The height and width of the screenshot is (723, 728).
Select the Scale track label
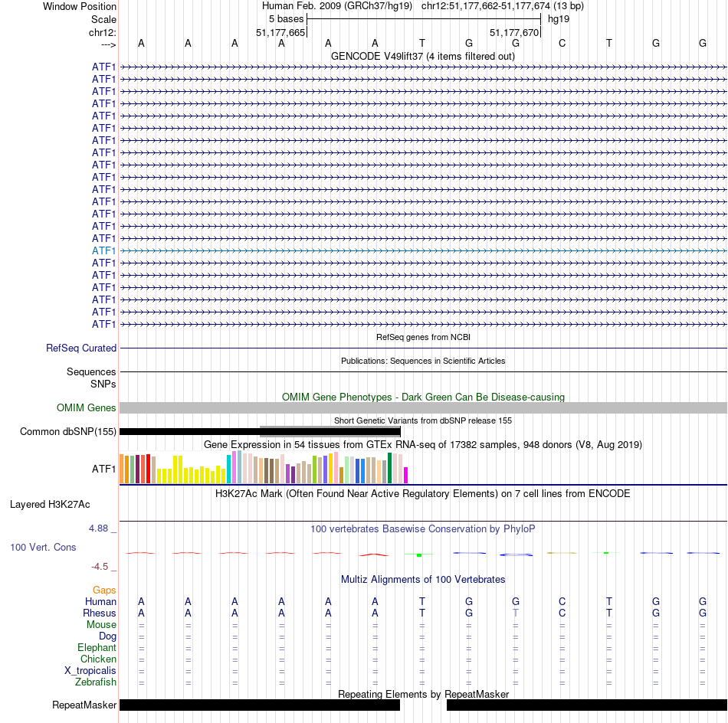coord(103,19)
